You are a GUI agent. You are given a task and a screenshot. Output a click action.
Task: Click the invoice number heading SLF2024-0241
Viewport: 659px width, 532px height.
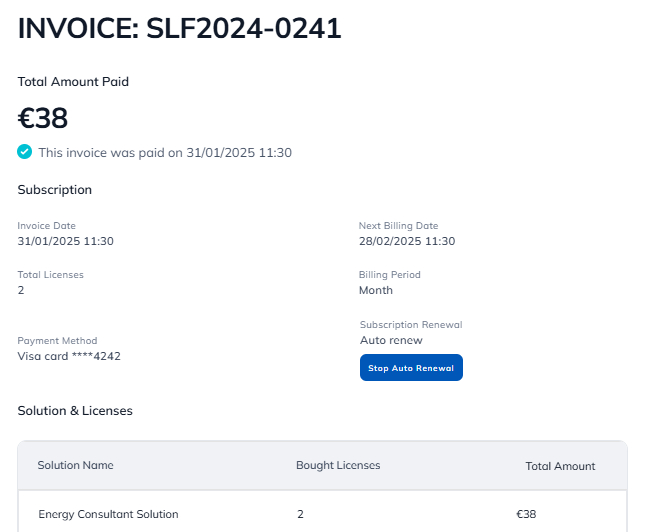(180, 29)
